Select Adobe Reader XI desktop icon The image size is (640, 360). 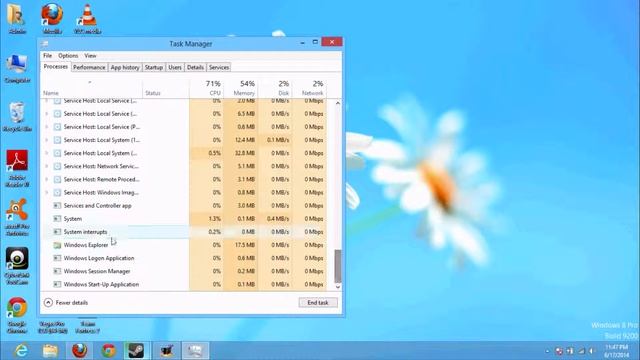[x=17, y=168]
